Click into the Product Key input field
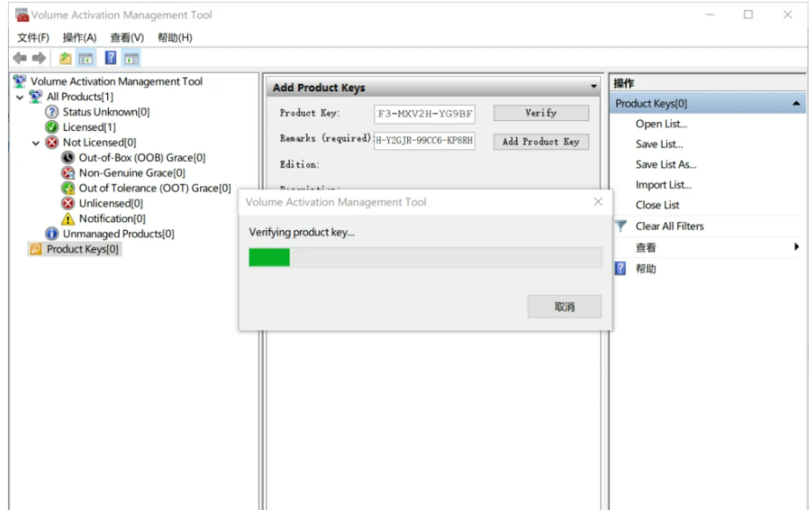Screen dimensions: 812x510 click(424, 114)
